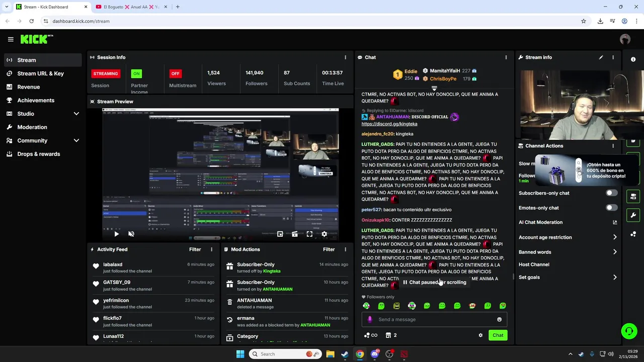Open Host Channel action
Viewport: 644px width, 362px height.
tap(534, 264)
